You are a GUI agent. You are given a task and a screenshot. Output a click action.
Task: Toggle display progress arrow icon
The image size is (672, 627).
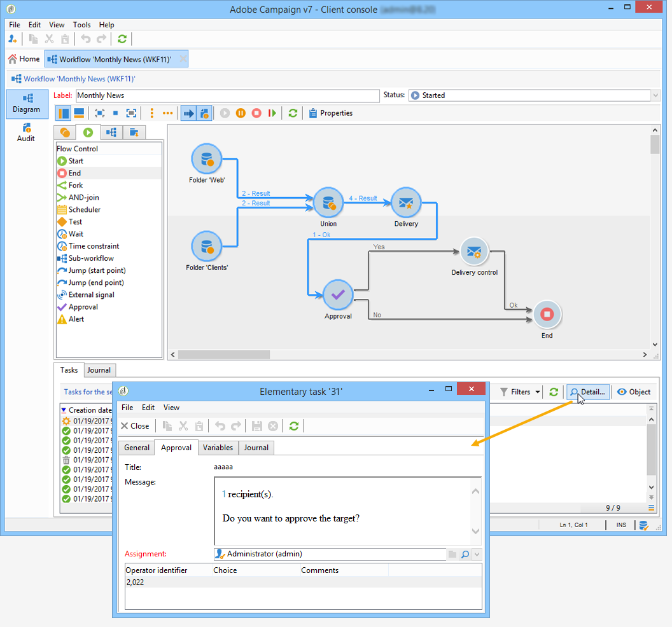click(x=188, y=113)
